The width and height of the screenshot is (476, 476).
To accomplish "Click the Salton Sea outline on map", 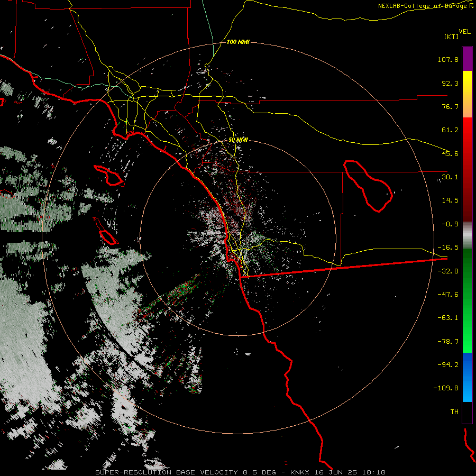I will click(368, 186).
